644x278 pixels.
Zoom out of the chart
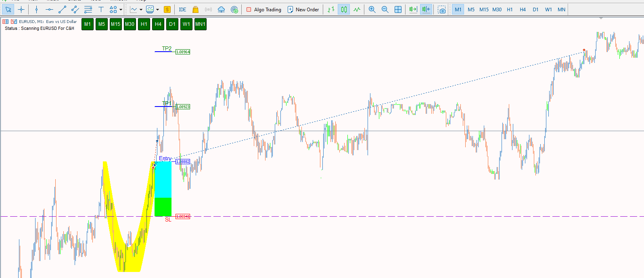[385, 9]
